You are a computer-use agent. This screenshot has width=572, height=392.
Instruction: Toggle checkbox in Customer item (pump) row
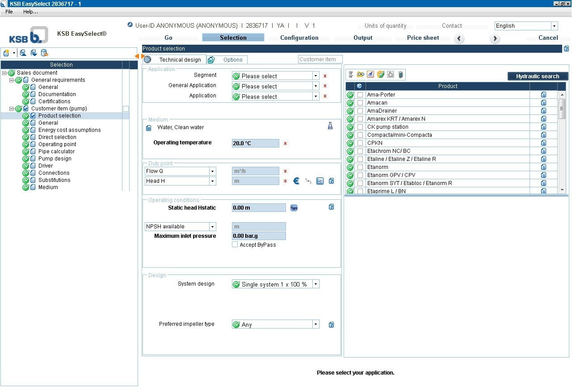126,109
